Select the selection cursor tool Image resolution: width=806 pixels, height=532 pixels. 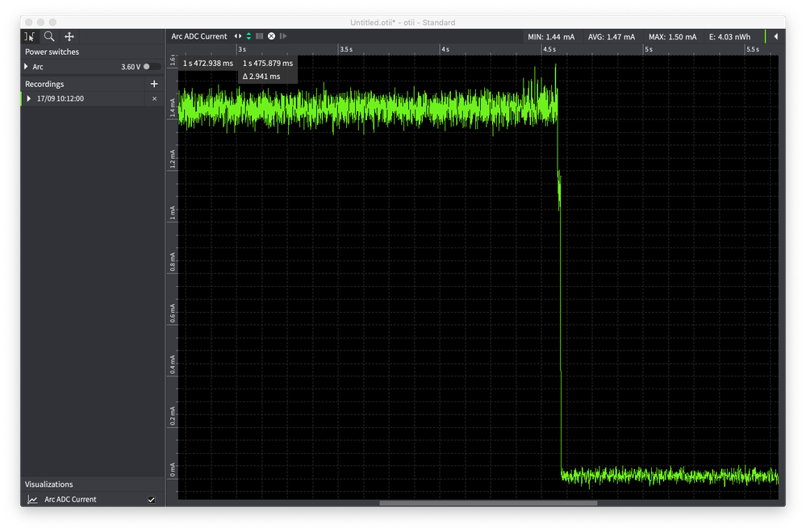click(x=29, y=36)
